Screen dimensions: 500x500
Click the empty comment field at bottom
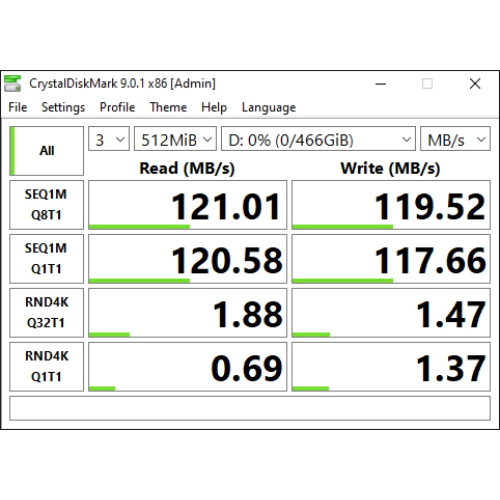250,408
